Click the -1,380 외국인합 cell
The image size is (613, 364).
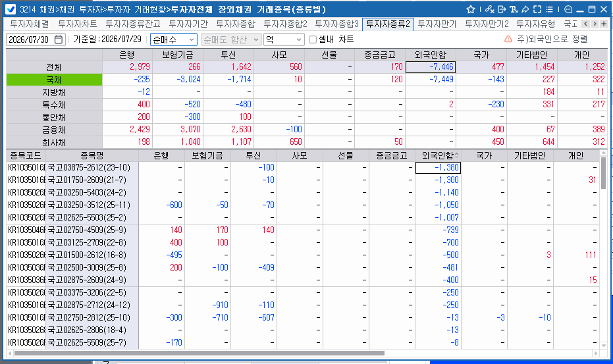click(438, 168)
